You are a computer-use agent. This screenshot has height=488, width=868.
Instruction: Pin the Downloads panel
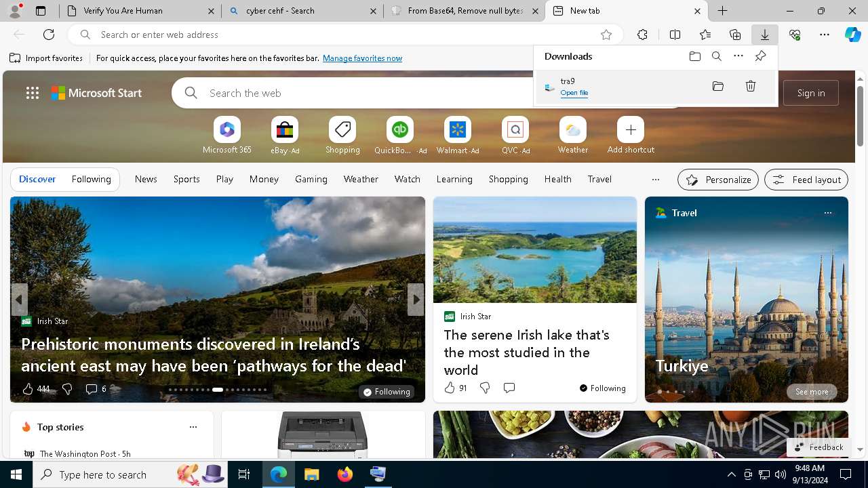(760, 56)
